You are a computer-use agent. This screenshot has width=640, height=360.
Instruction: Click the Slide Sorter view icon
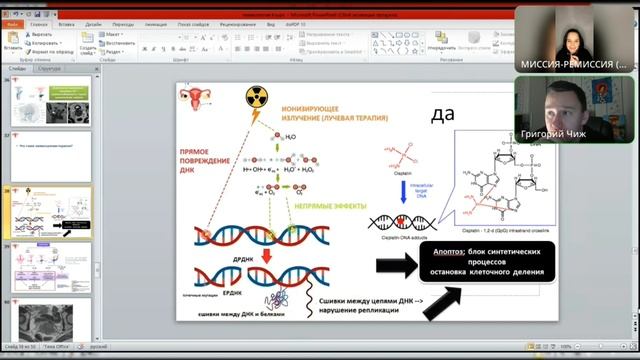click(538, 347)
